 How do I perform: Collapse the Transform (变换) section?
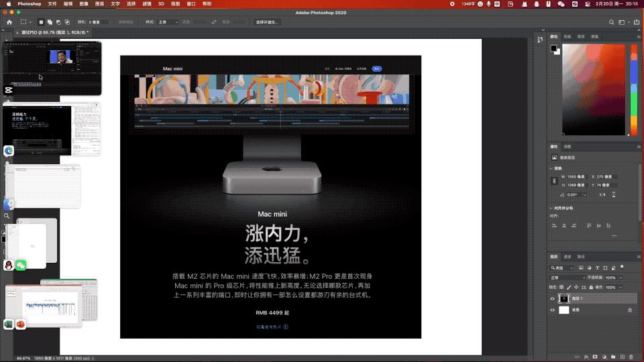551,168
